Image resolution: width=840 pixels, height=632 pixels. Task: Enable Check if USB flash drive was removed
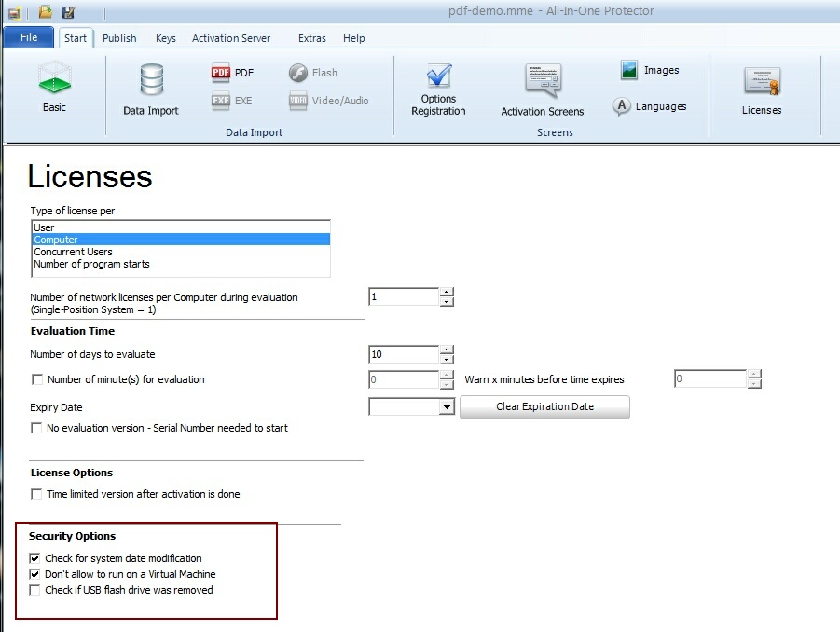[35, 590]
